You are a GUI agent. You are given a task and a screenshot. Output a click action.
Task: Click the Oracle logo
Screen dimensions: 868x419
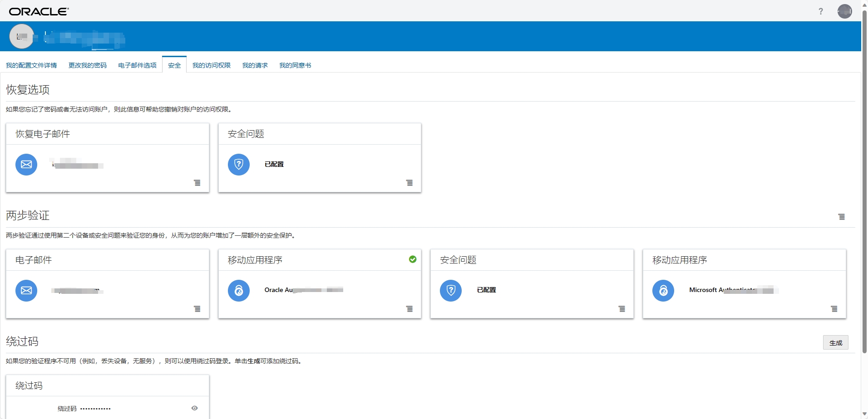pyautogui.click(x=39, y=11)
